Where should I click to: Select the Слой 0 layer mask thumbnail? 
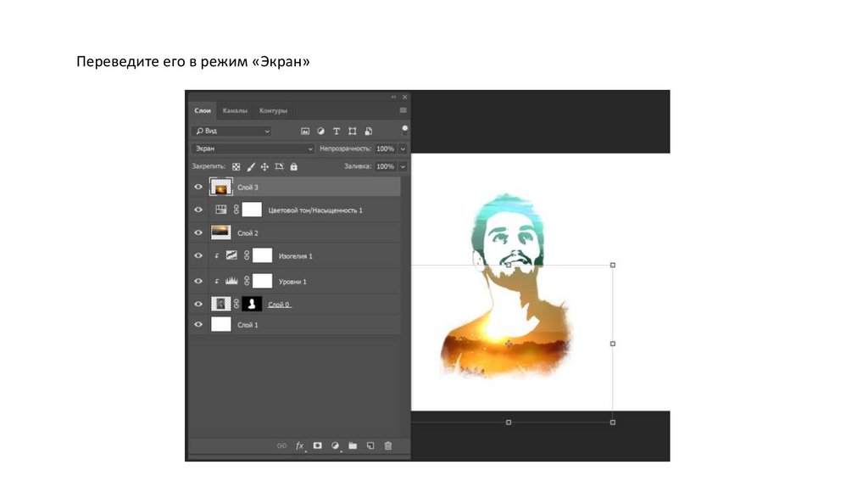252,304
